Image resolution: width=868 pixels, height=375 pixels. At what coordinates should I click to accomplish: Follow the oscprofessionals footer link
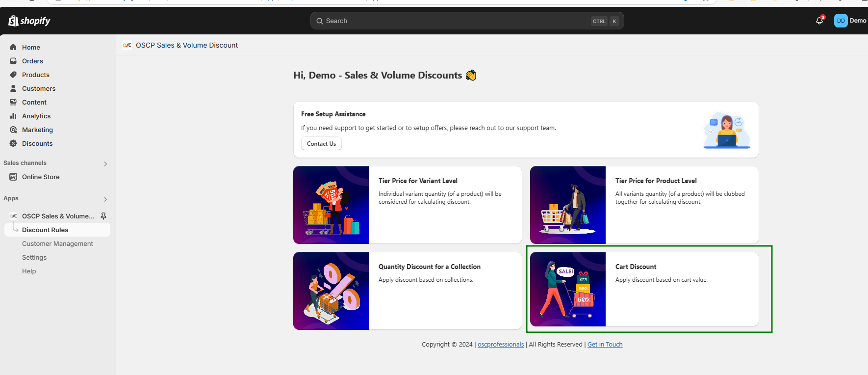coord(500,345)
